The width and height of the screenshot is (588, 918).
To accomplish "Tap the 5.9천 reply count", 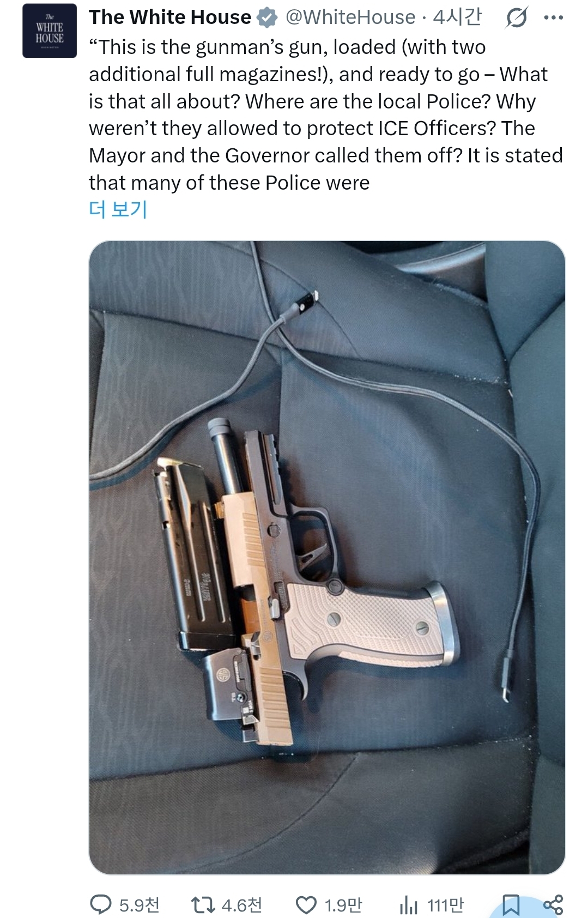I will click(x=139, y=905).
